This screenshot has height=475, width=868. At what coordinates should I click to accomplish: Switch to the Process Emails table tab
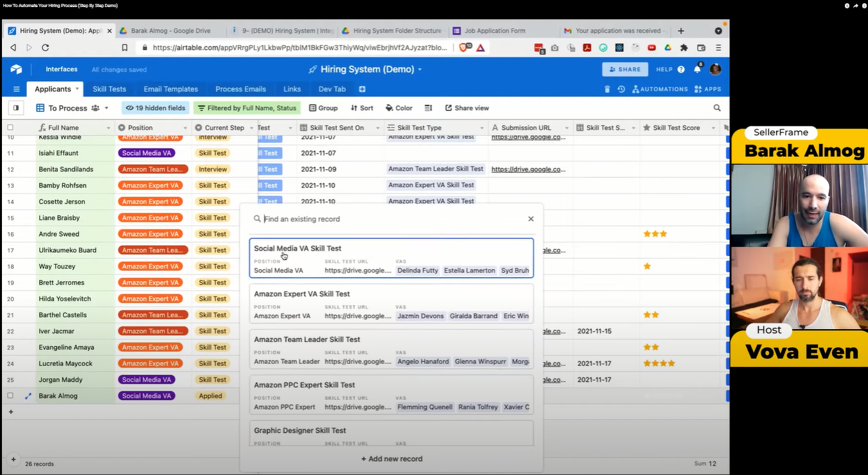[240, 89]
